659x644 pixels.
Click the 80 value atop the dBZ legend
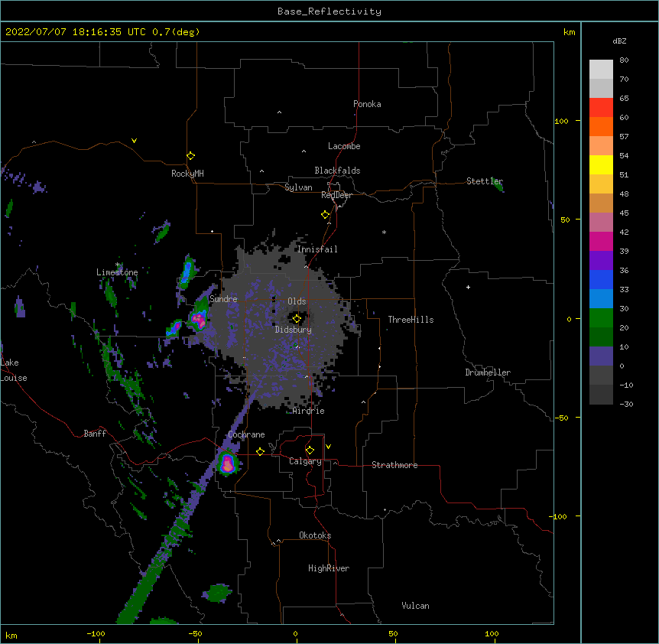[x=624, y=60]
